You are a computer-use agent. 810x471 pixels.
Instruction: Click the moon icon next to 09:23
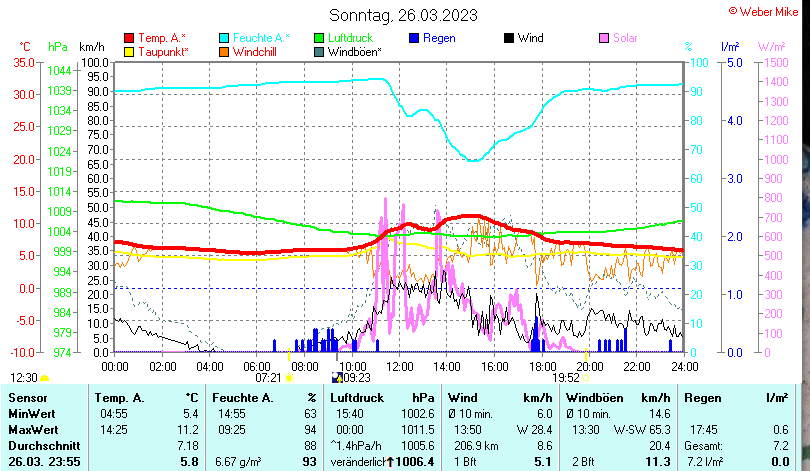[x=337, y=378]
